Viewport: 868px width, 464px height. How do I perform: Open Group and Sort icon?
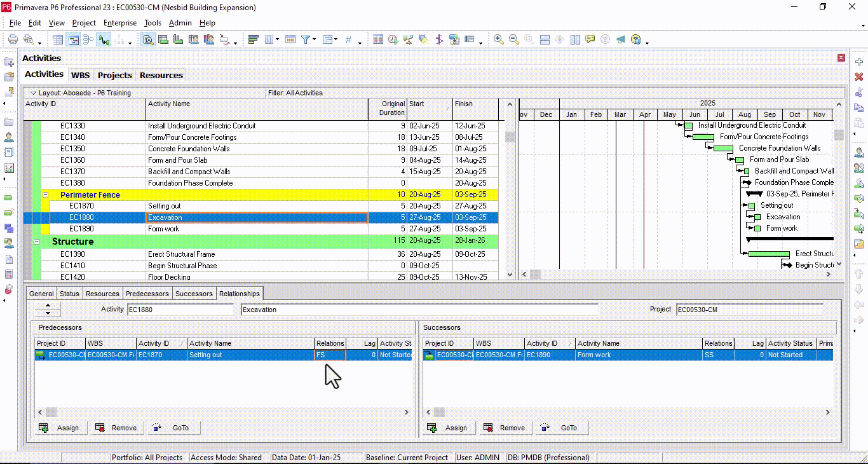[328, 39]
